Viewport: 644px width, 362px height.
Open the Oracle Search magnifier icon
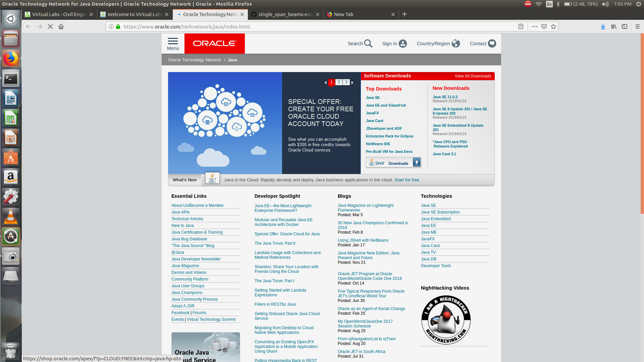[368, 44]
